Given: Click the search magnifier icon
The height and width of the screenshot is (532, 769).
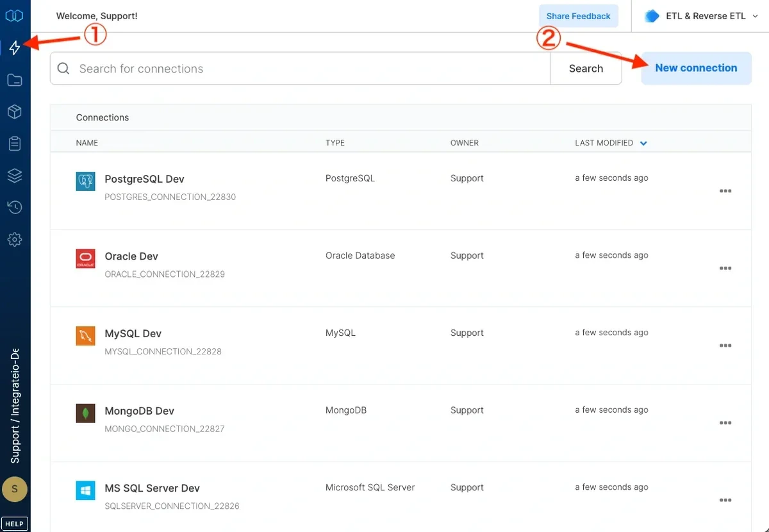Looking at the screenshot, I should click(x=63, y=69).
